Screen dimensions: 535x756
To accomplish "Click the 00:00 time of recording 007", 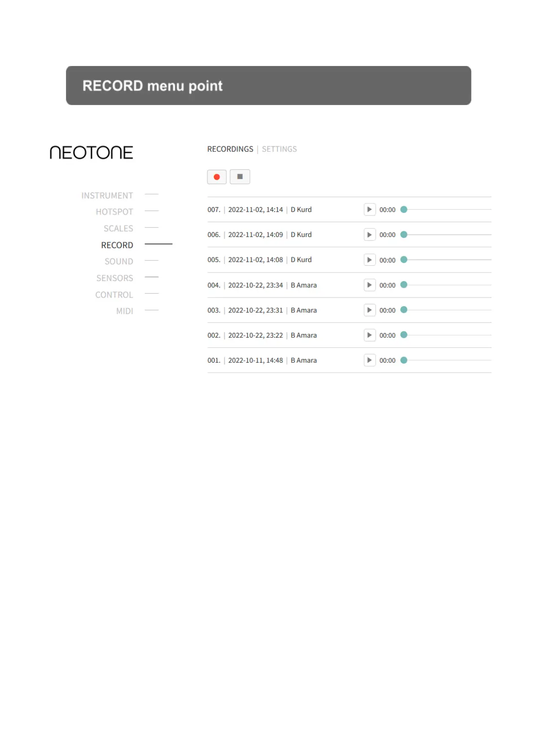I will [387, 210].
